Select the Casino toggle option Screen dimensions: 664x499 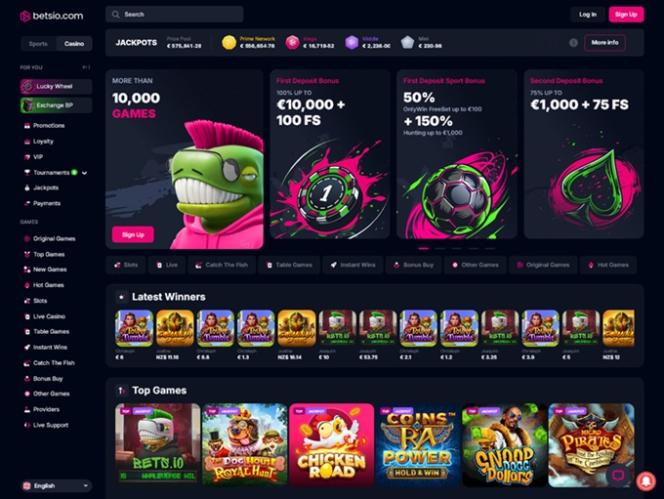(x=74, y=44)
